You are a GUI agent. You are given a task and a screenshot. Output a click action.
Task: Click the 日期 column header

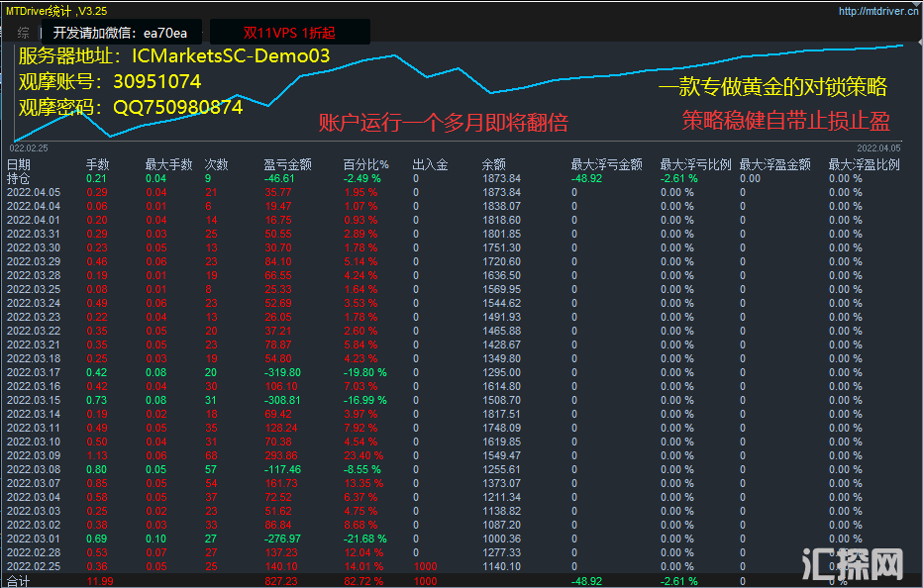click(18, 164)
